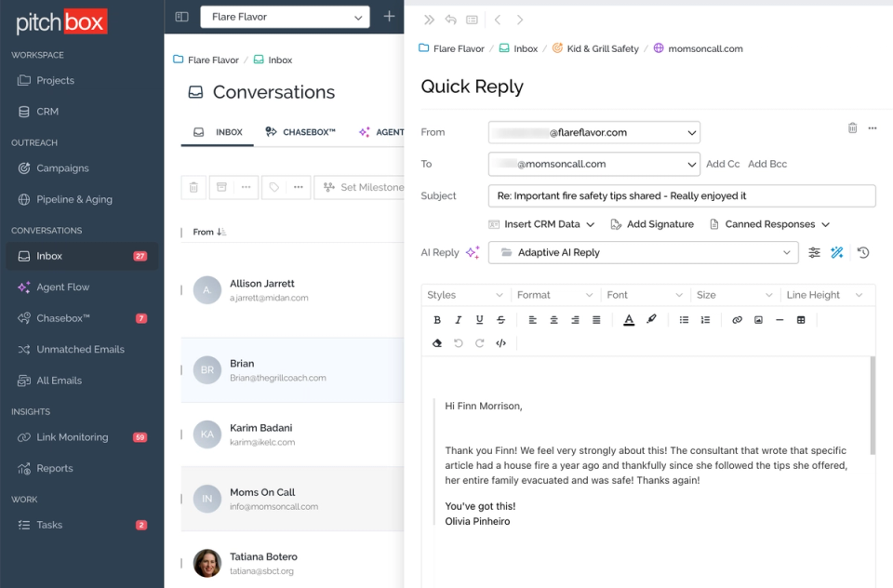This screenshot has height=588, width=893.
Task: Toggle bold formatting
Action: pyautogui.click(x=437, y=320)
